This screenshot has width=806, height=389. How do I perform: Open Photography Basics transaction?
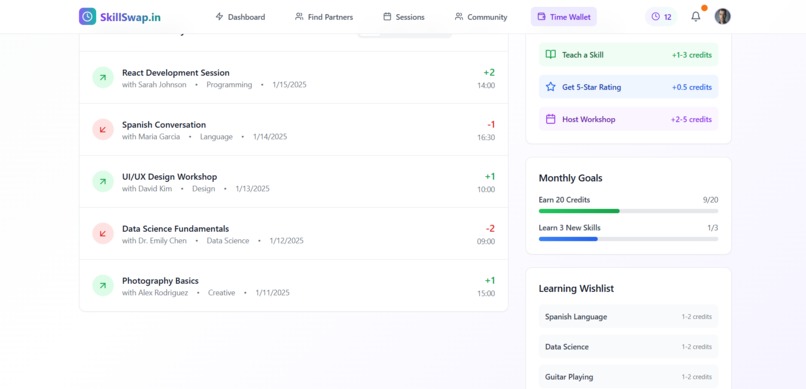294,285
